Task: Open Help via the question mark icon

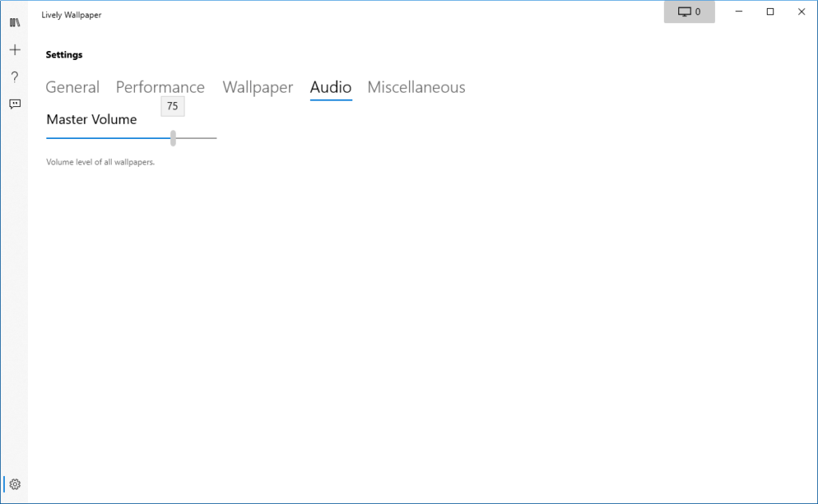Action: coord(14,77)
